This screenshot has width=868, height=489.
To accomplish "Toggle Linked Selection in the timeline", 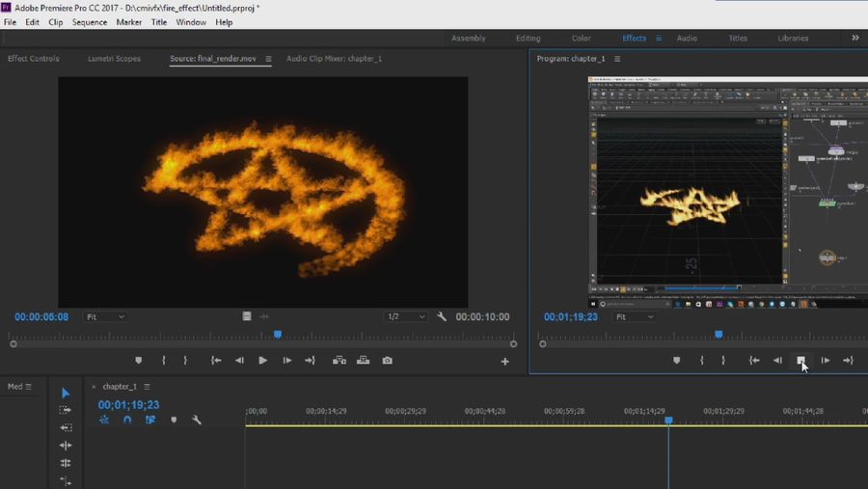I will coord(150,421).
